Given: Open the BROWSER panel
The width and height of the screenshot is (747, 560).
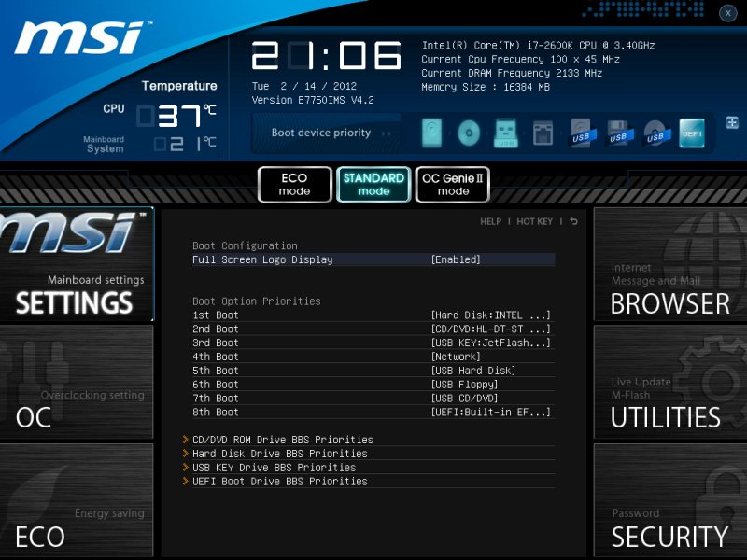Looking at the screenshot, I should [x=670, y=265].
